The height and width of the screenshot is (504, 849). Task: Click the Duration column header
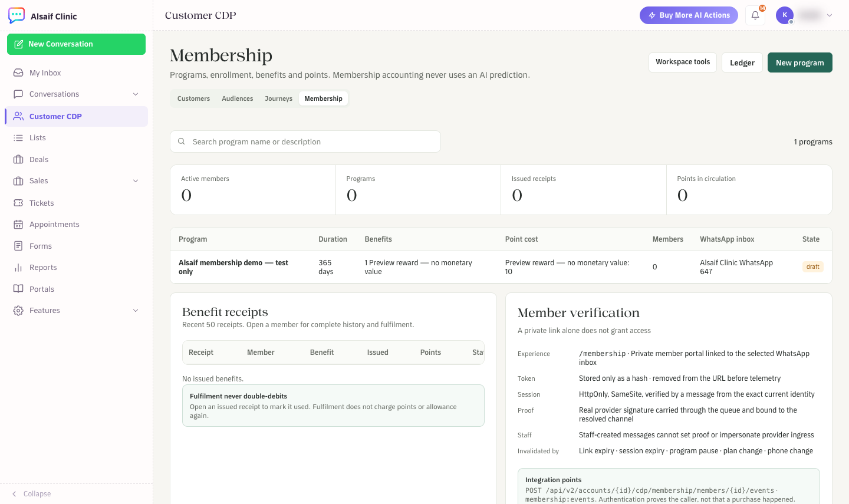333,239
